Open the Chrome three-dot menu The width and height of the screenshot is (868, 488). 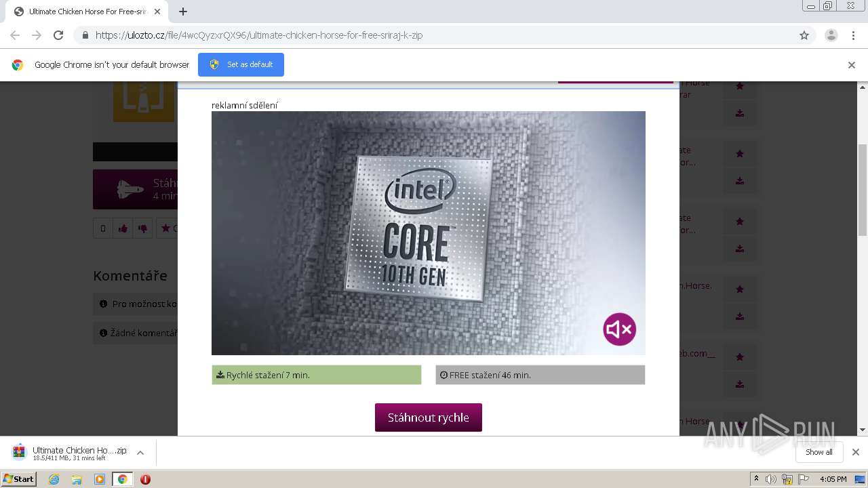[x=854, y=35]
